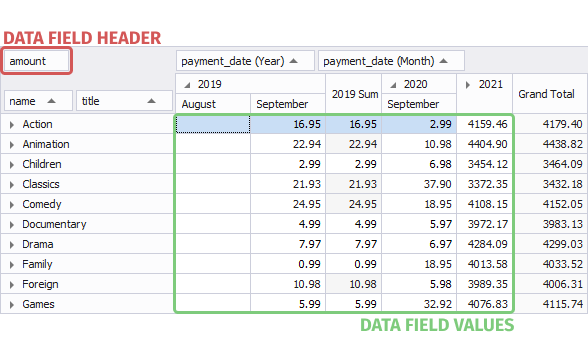The width and height of the screenshot is (588, 360).
Task: Select cell 4284.09 in Drama row
Action: tap(484, 244)
